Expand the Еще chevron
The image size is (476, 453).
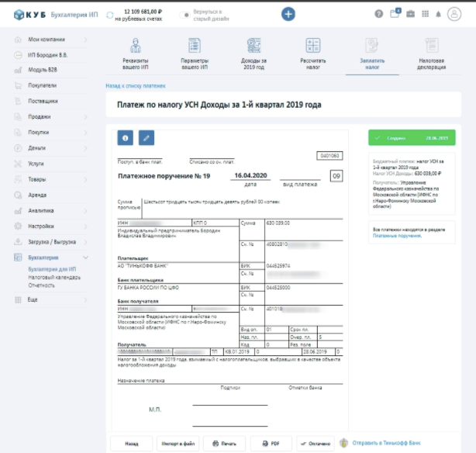pyautogui.click(x=85, y=300)
